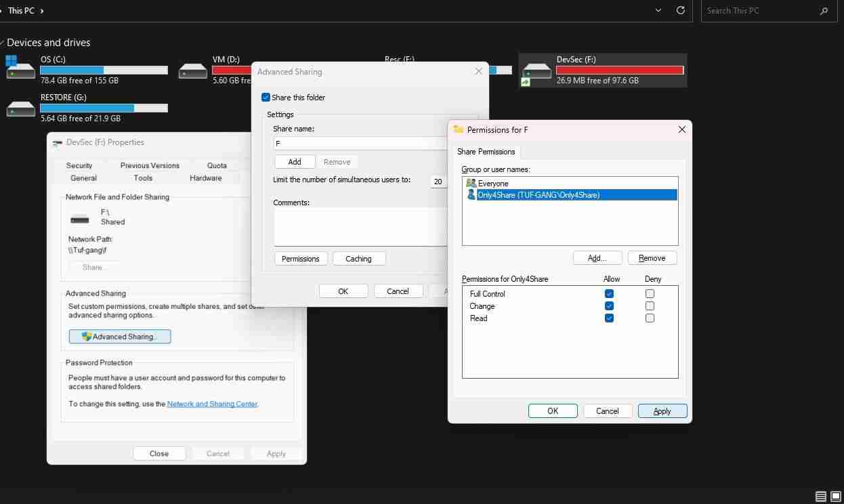This screenshot has width=844, height=504.
Task: Select the Everyone group icon
Action: click(471, 184)
